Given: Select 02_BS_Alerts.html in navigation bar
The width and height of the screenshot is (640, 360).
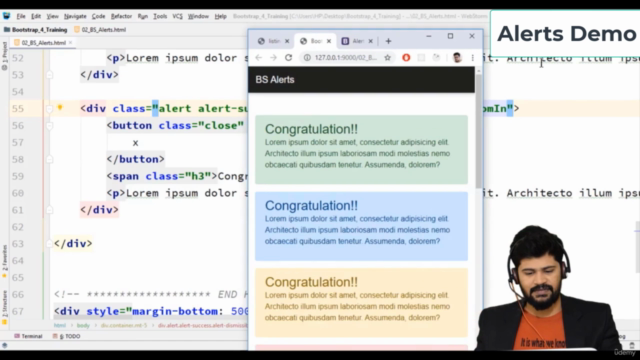Looking at the screenshot, I should coord(100,30).
